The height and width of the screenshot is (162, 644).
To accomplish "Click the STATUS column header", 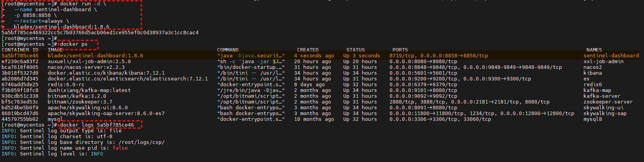I will (x=355, y=50).
